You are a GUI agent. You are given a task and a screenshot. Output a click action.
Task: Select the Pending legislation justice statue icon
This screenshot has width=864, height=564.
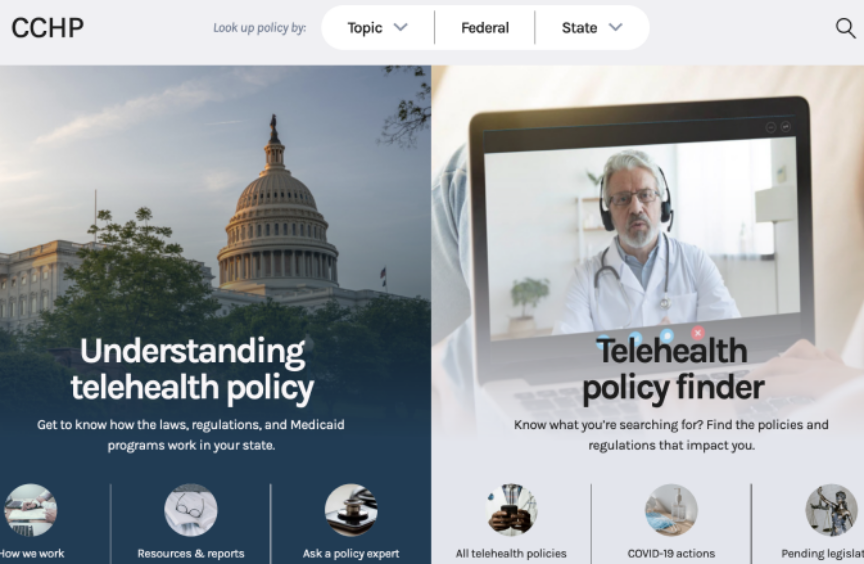pyautogui.click(x=831, y=510)
